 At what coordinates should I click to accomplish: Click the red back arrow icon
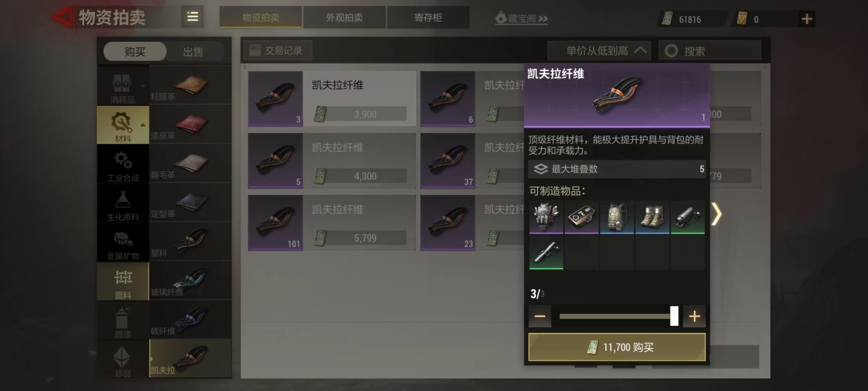pyautogui.click(x=62, y=17)
